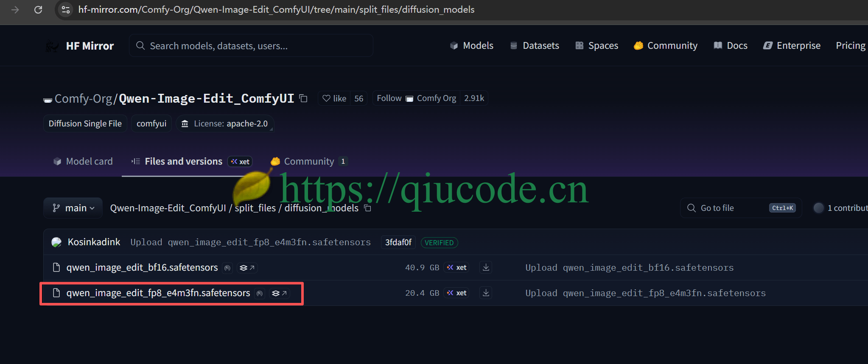
Task: Open Enterprise in top navigation
Action: (x=792, y=45)
